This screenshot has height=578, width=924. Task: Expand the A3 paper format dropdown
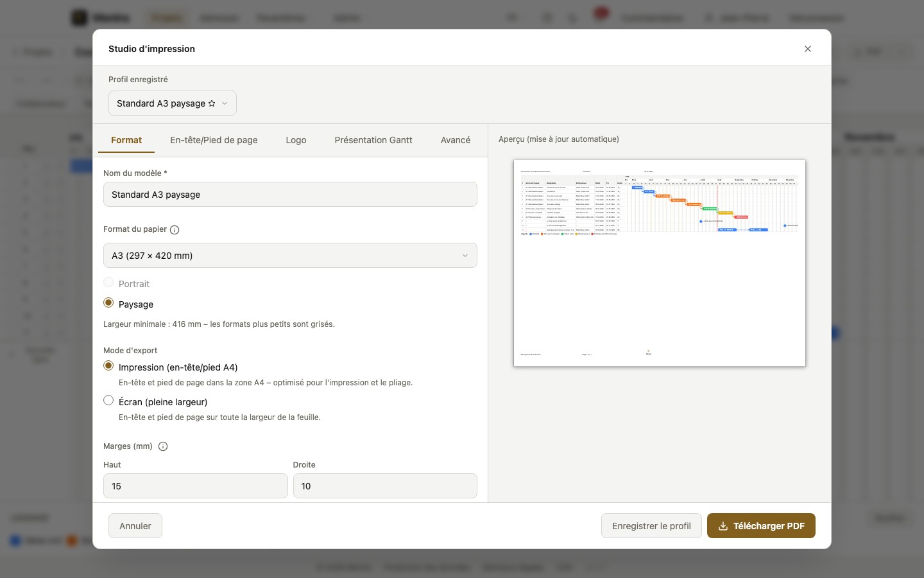[x=290, y=256]
